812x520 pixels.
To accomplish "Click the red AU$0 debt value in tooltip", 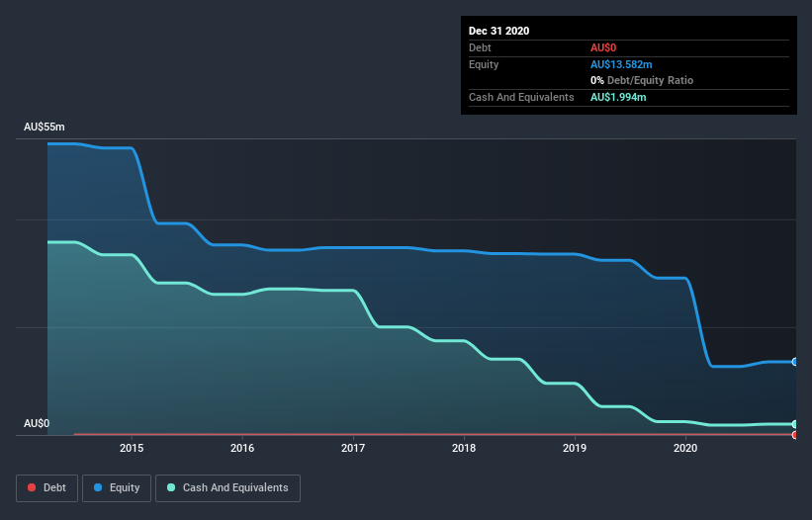I will [603, 47].
